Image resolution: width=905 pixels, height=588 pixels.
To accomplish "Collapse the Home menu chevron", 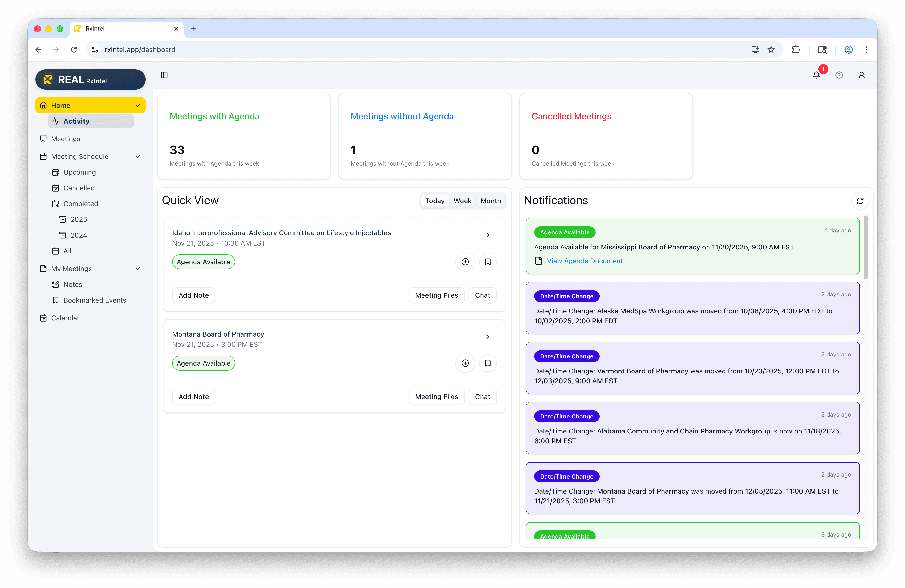I will [x=138, y=105].
